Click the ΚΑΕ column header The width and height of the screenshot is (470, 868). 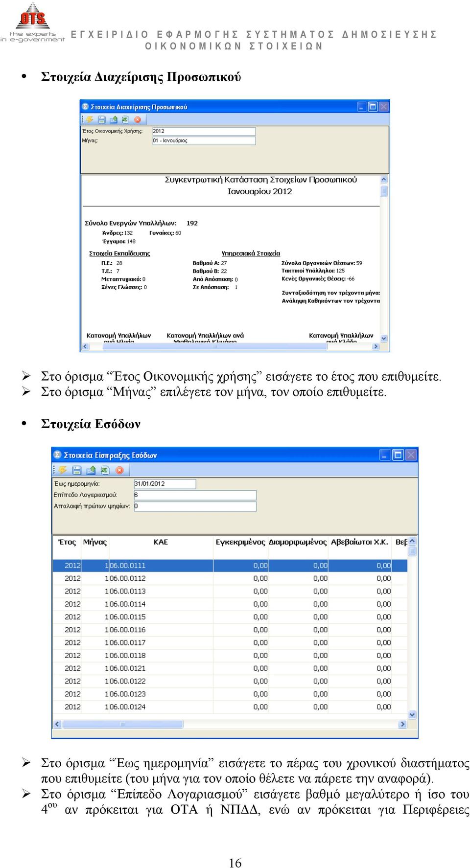pyautogui.click(x=161, y=542)
